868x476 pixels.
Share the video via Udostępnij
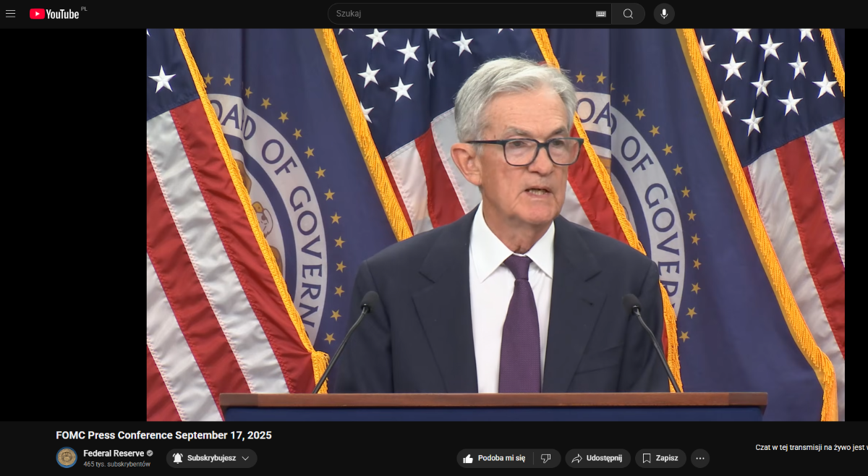[x=597, y=458]
